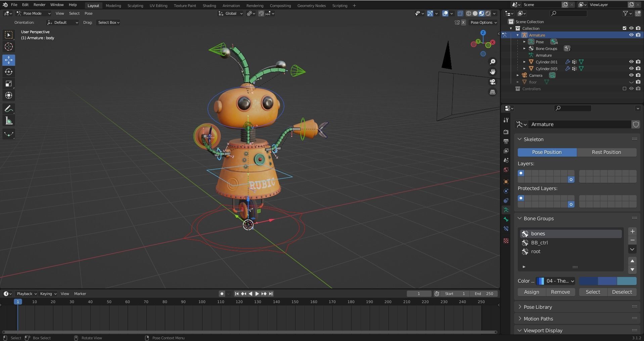The width and height of the screenshot is (644, 341).
Task: Toggle the Collection exclude checkbox
Action: pos(625,29)
